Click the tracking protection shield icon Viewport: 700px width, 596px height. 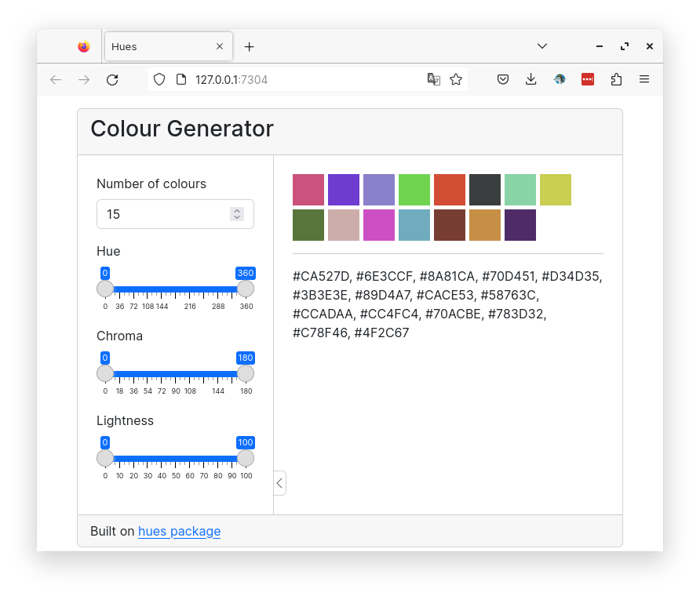point(159,79)
